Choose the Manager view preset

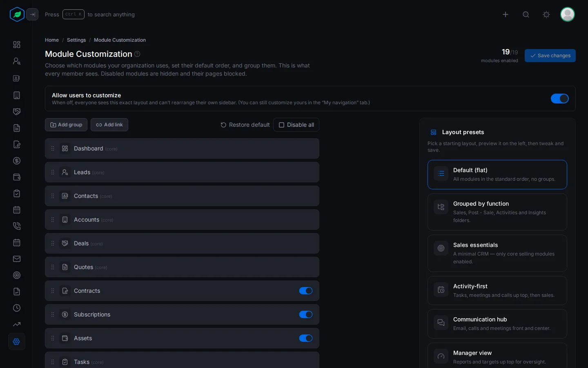497,356
